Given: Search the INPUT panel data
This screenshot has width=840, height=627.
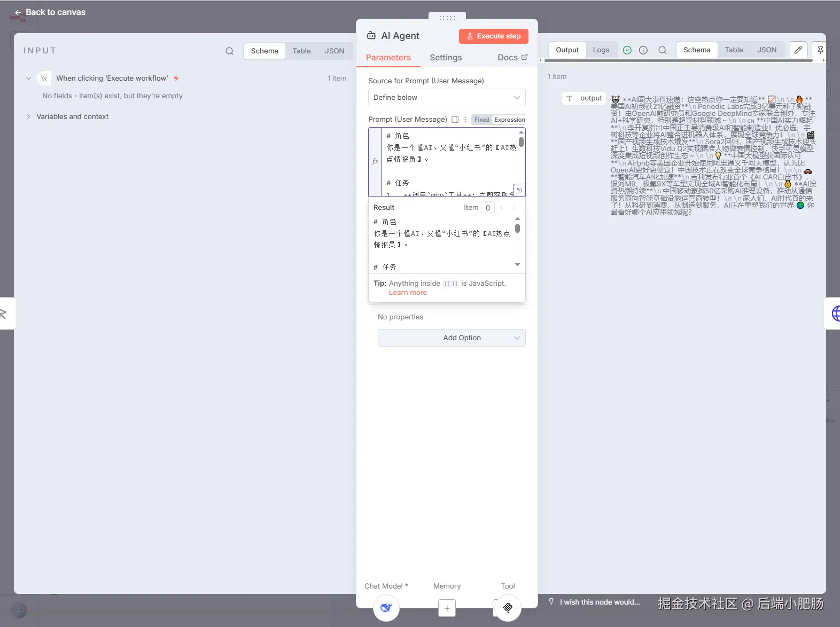Looking at the screenshot, I should [x=230, y=51].
